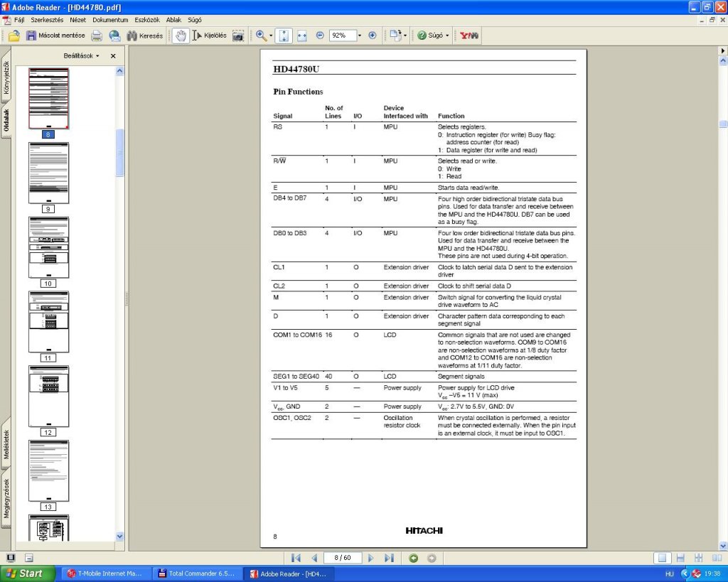Open the Fájl menu
This screenshot has height=582, width=728.
tap(19, 20)
